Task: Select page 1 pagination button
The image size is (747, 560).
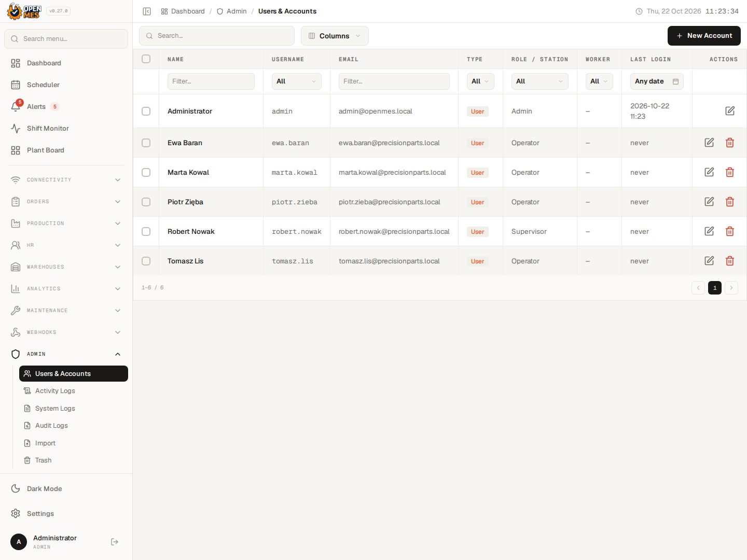Action: click(x=715, y=288)
